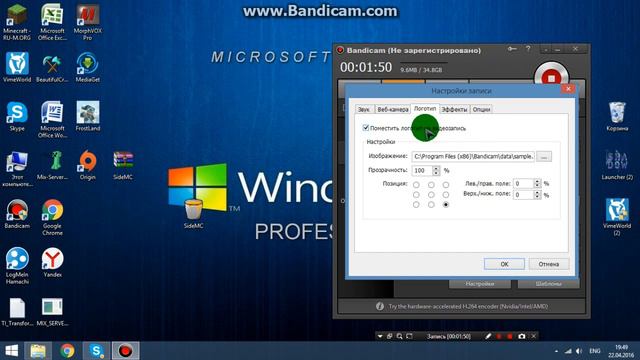Image resolution: width=640 pixels, height=360 pixels.
Task: Open Microsoft Office Excel desktop shortcut
Action: tap(52, 22)
